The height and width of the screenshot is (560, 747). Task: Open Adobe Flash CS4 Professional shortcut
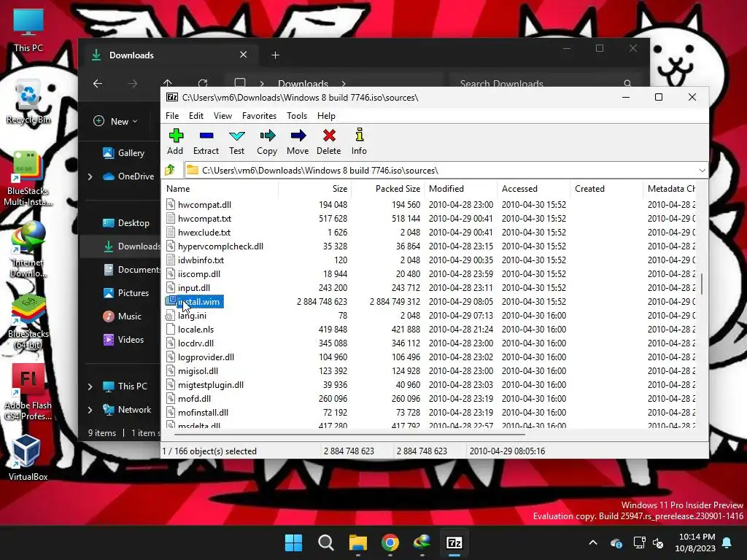28,393
